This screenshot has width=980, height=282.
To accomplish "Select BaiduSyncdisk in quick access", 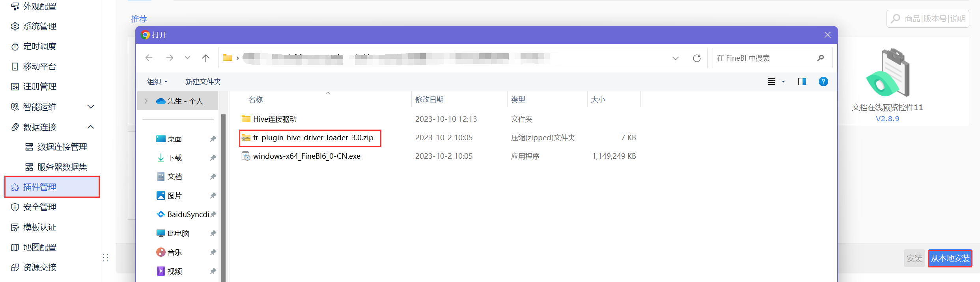I will pos(188,215).
